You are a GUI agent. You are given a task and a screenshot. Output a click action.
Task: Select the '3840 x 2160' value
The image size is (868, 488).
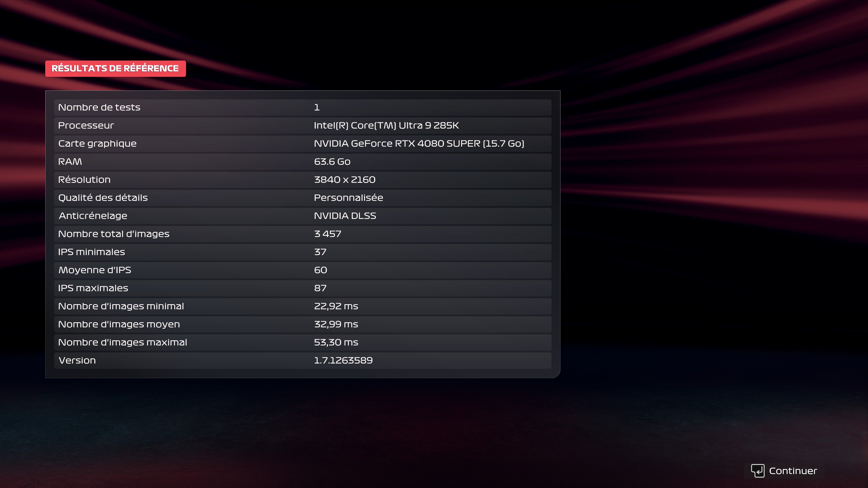(344, 180)
